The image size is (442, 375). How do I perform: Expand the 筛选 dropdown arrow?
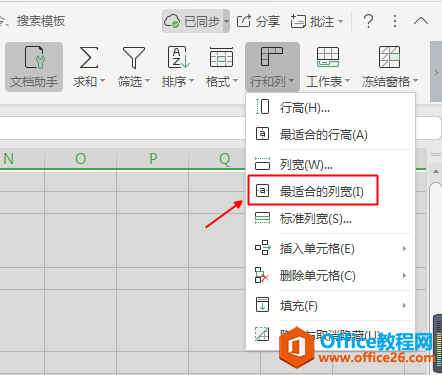(x=147, y=81)
